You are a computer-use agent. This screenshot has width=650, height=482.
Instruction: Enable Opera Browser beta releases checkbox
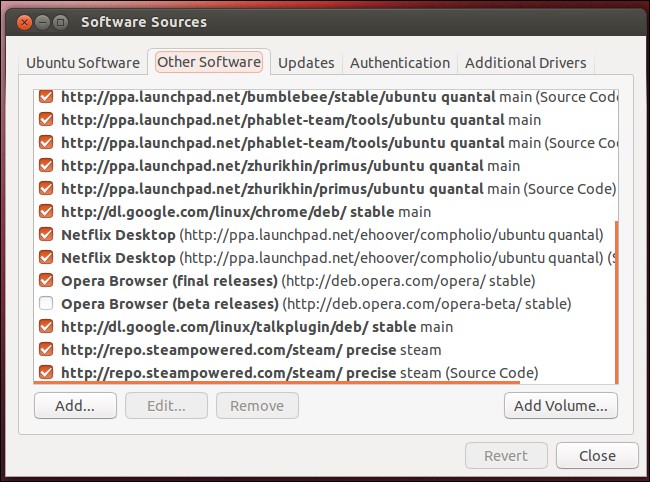(46, 304)
